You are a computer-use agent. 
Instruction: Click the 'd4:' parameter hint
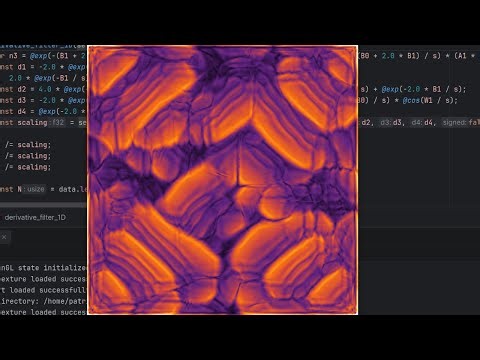pyautogui.click(x=417, y=123)
